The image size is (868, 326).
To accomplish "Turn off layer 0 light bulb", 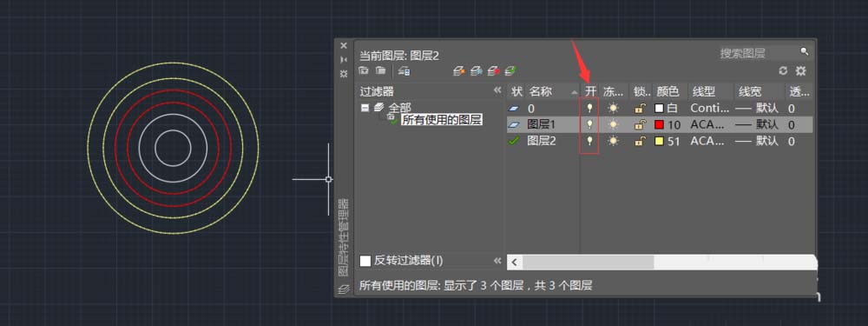I will [x=589, y=108].
